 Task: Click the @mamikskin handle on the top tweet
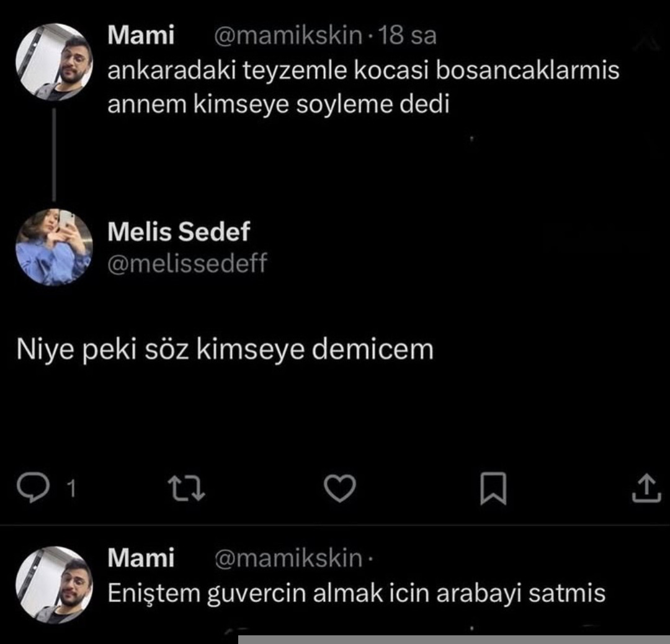[x=288, y=36]
